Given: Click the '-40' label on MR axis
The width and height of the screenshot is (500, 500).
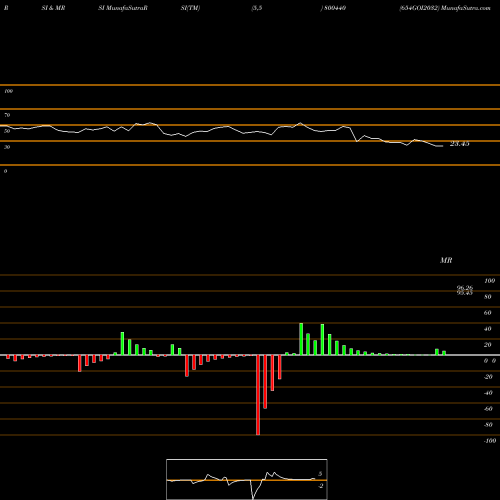Looking at the screenshot, I should 488,393.
